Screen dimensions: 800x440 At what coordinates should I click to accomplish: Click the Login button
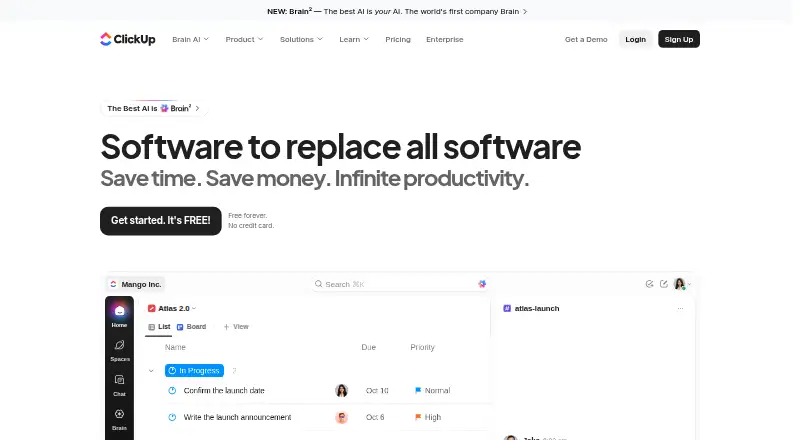(x=636, y=39)
